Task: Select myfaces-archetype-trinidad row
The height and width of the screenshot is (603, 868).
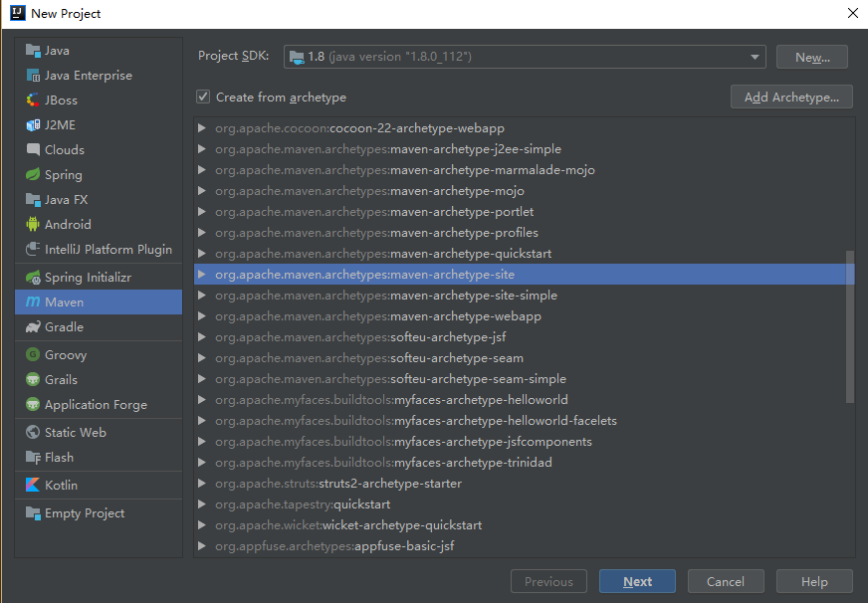Action: (x=524, y=463)
